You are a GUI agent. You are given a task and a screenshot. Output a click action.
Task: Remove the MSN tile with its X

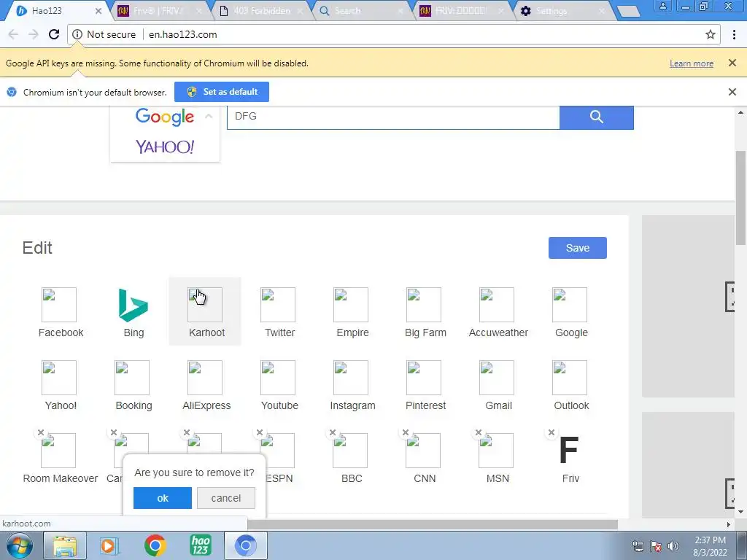pyautogui.click(x=478, y=432)
